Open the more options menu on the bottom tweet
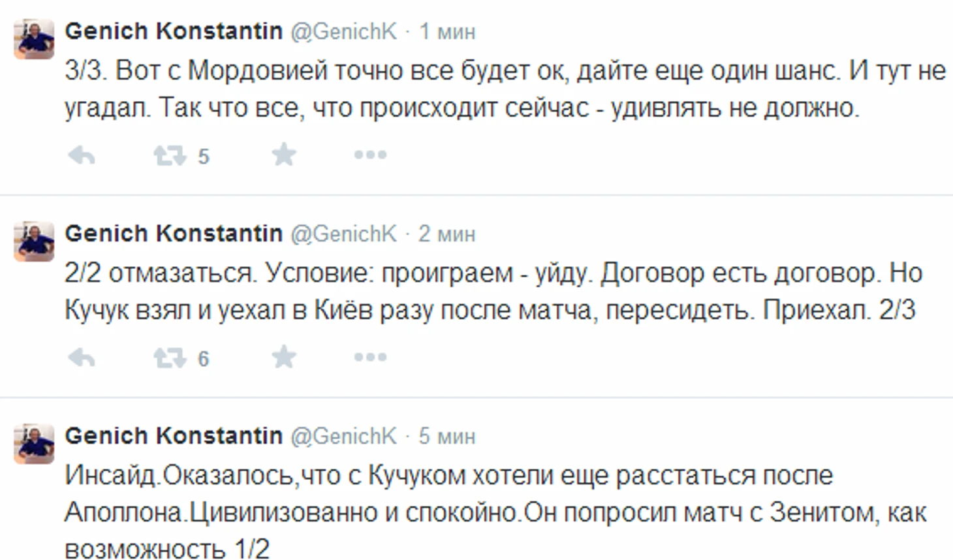The image size is (953, 560). (369, 558)
